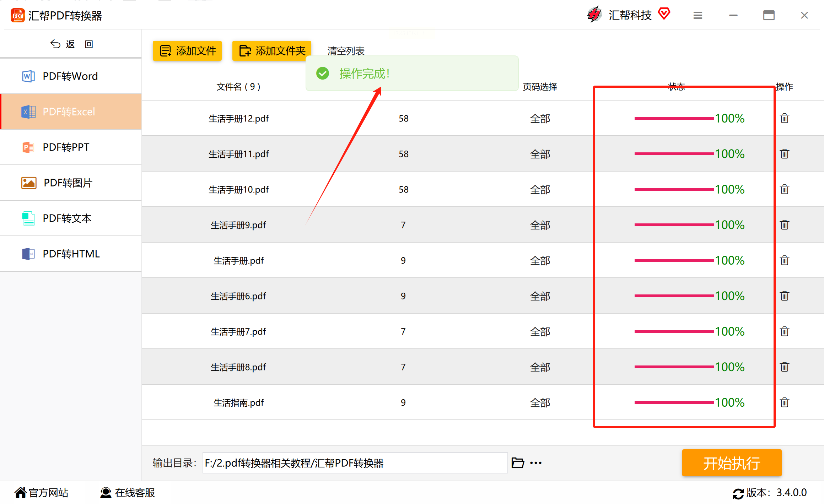Image resolution: width=824 pixels, height=504 pixels.
Task: Open the hamburger menu in the title bar
Action: click(698, 15)
